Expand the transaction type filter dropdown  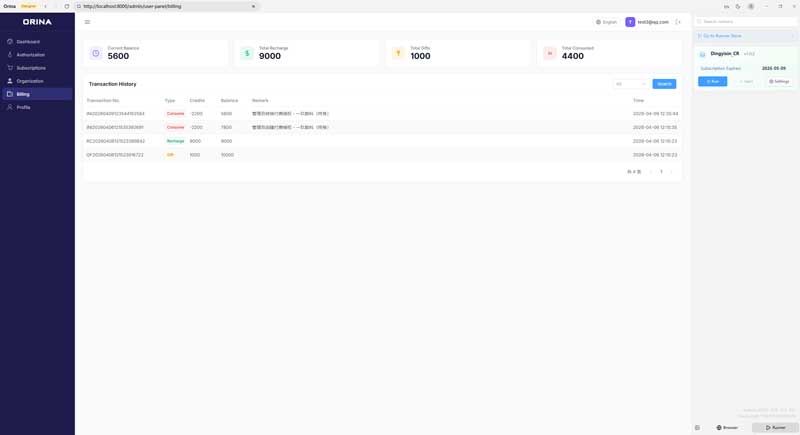click(x=630, y=84)
